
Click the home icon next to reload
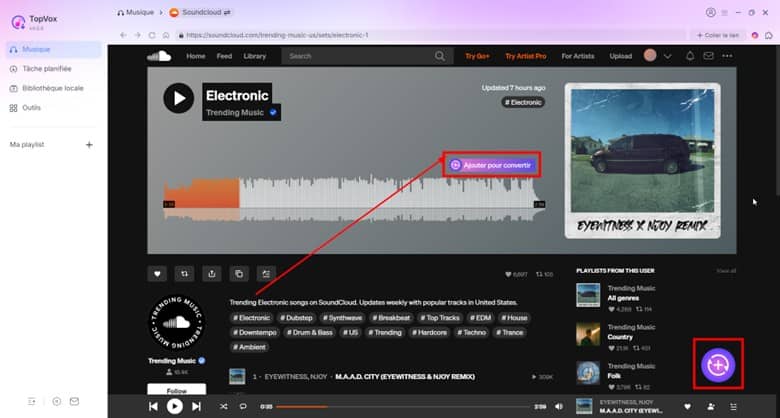166,35
